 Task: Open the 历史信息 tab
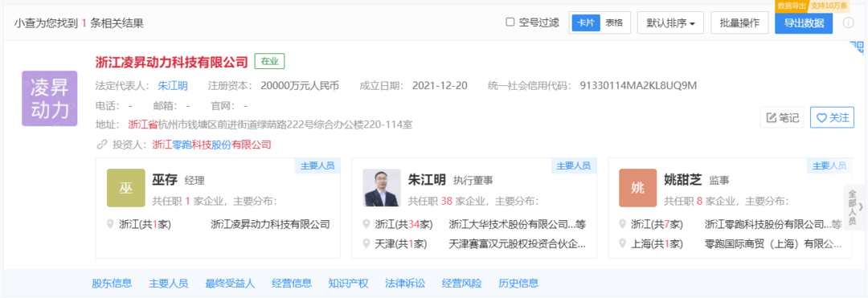[x=518, y=284]
